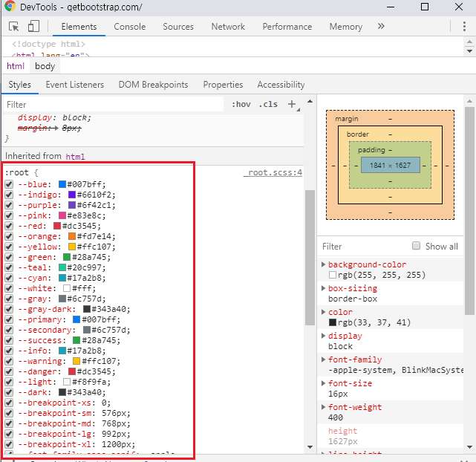
Task: Click the --yellow #ffc107 color swatch
Action: click(72, 247)
